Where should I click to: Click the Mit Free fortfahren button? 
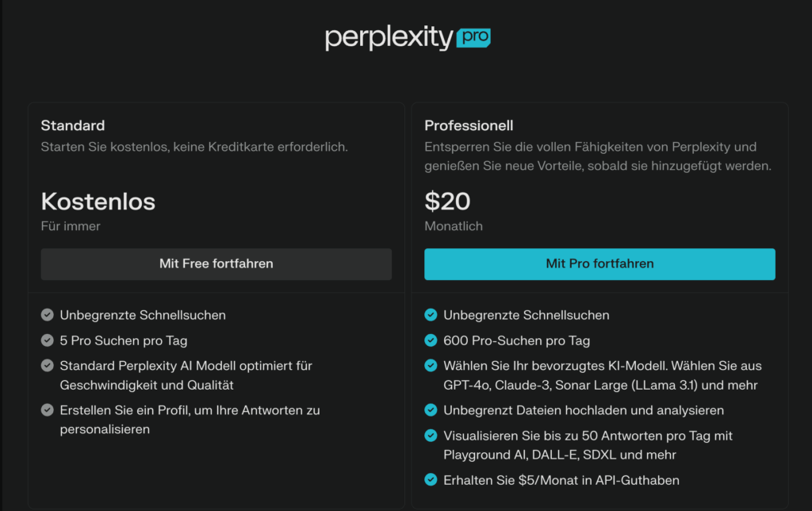tap(216, 264)
